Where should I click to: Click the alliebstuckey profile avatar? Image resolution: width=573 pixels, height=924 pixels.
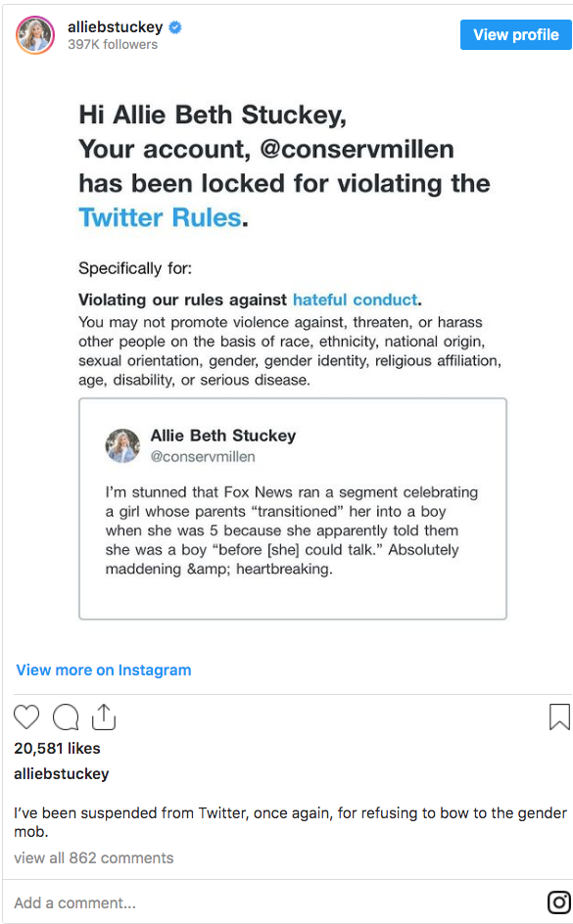[x=35, y=35]
